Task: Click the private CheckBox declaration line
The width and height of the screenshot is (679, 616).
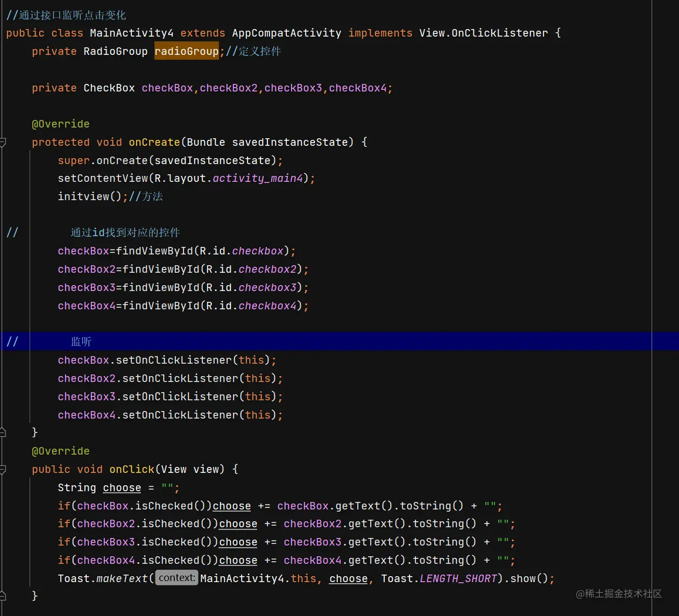Action: point(212,88)
